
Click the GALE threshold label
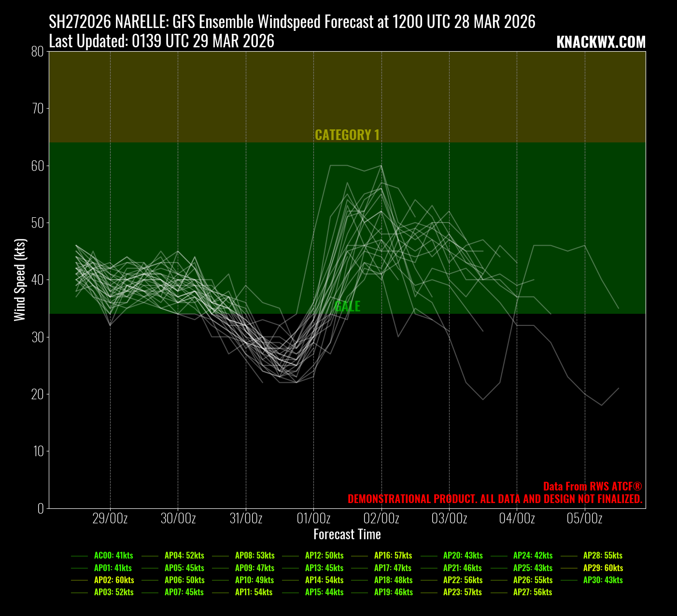(347, 306)
